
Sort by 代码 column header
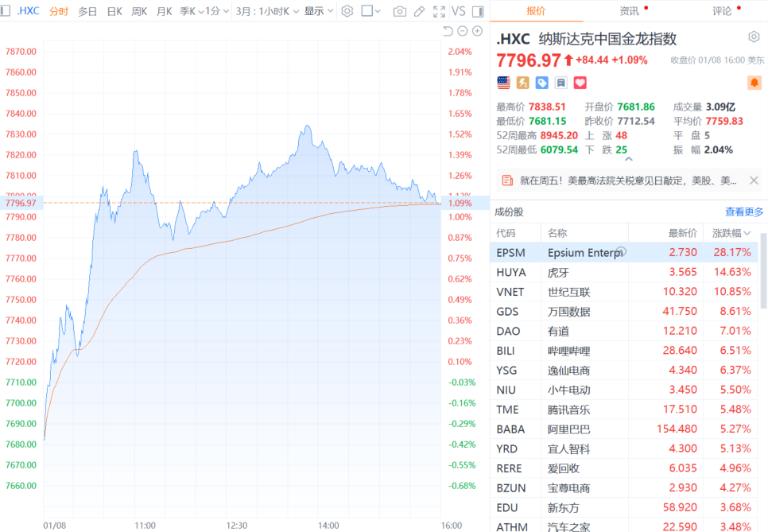point(506,233)
